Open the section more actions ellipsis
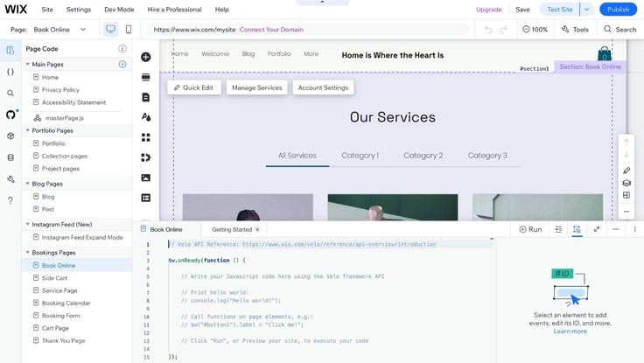The image size is (644, 363). 626,212
